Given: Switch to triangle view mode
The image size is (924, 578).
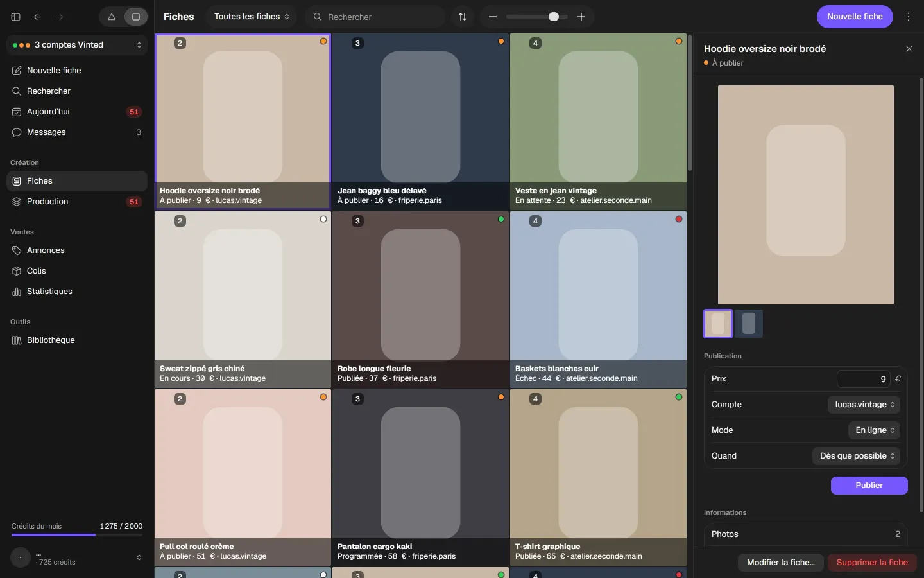Looking at the screenshot, I should click(x=112, y=17).
